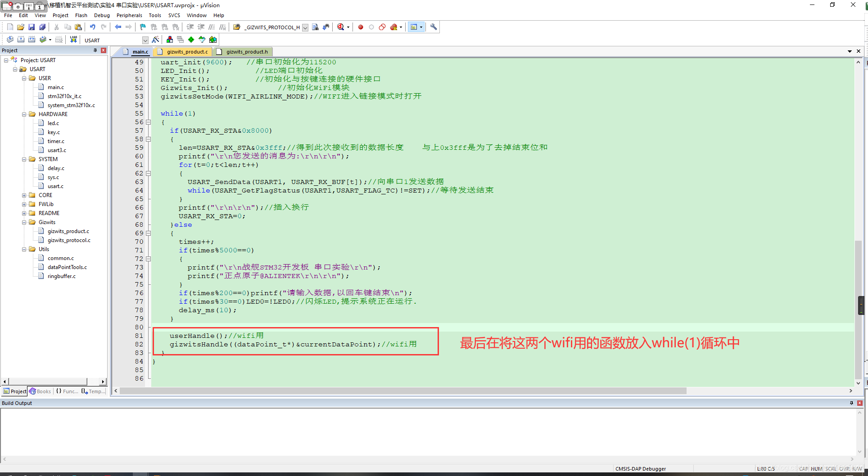Open the Peripherals menu
The height and width of the screenshot is (476, 868).
129,15
